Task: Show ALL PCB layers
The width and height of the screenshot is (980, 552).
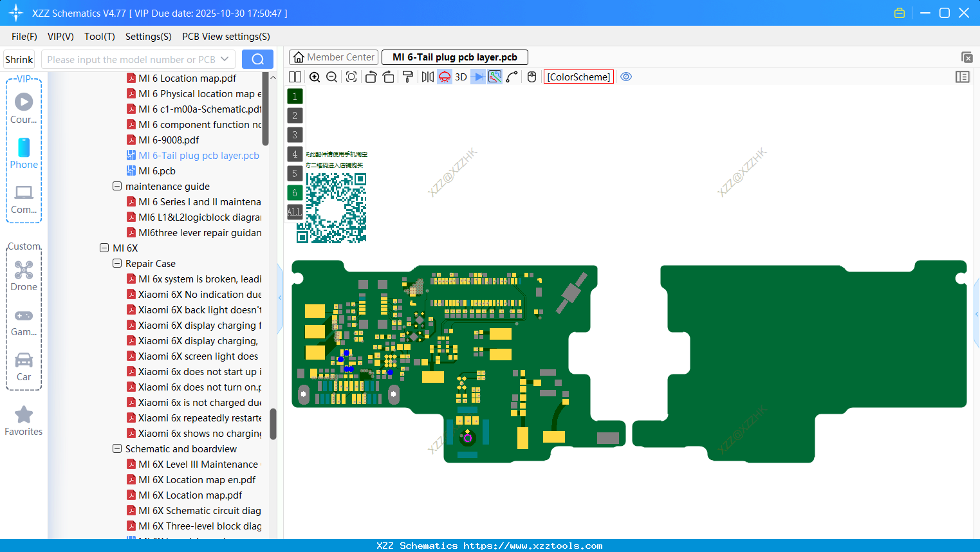Action: pyautogui.click(x=295, y=212)
